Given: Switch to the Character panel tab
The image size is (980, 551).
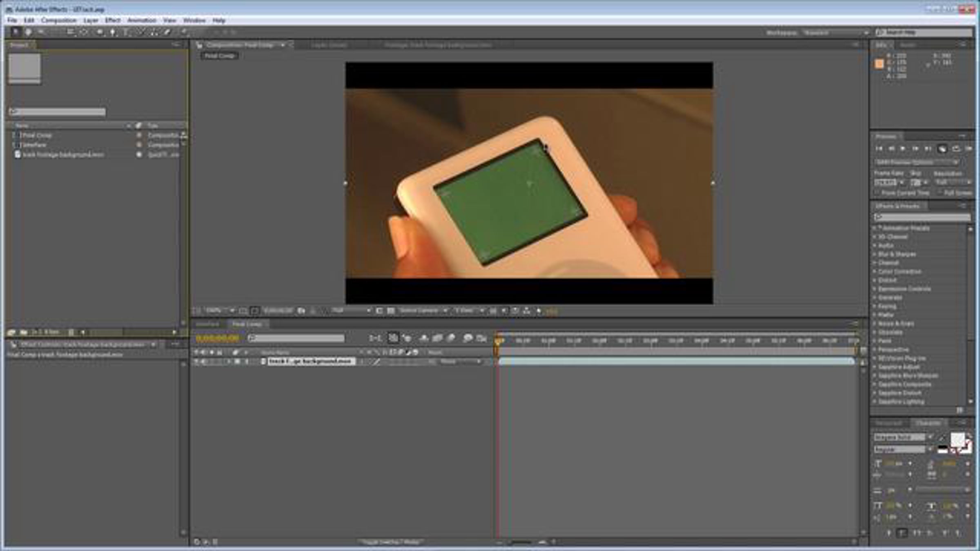Looking at the screenshot, I should pyautogui.click(x=928, y=423).
